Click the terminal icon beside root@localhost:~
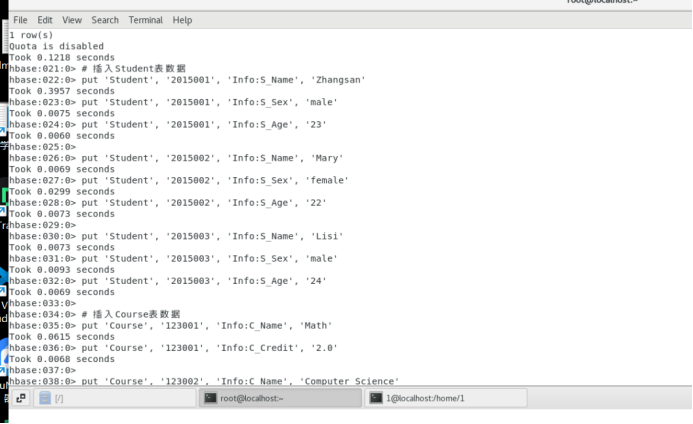The height and width of the screenshot is (424, 693). (x=210, y=398)
